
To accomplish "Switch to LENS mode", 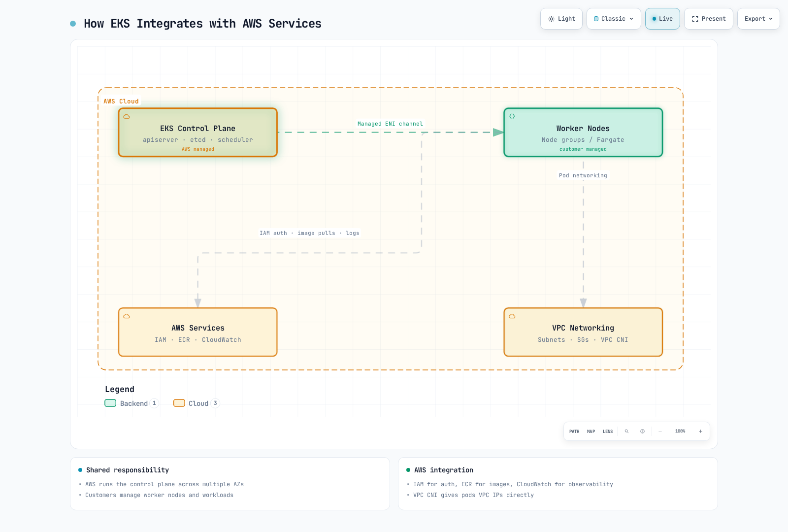I will coord(608,432).
